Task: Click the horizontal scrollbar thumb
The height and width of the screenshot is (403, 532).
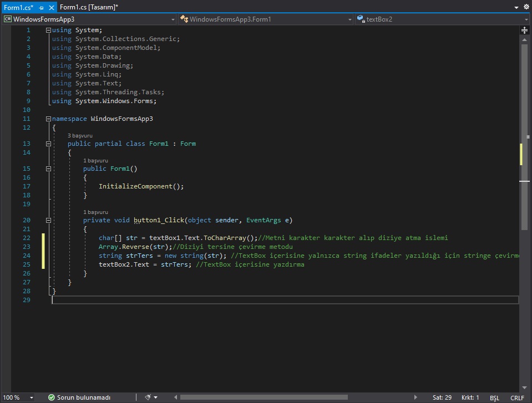Action: coord(264,397)
